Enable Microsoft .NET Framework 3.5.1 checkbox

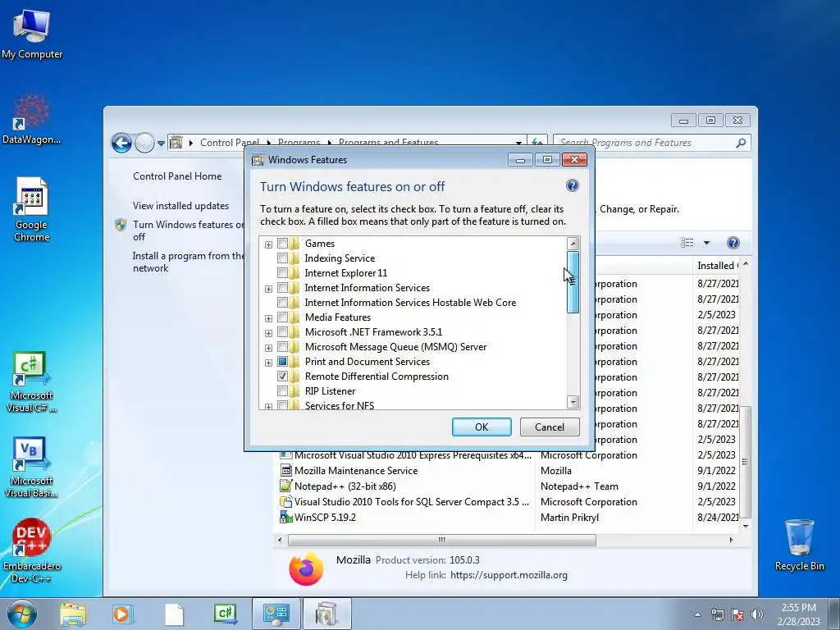tap(282, 332)
